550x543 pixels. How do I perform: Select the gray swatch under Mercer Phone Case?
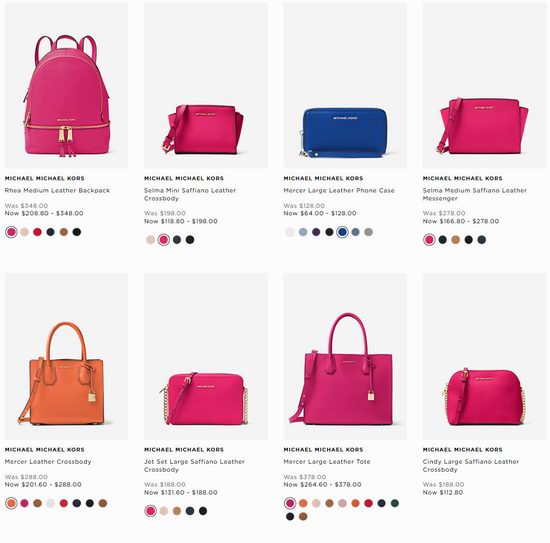pyautogui.click(x=368, y=232)
